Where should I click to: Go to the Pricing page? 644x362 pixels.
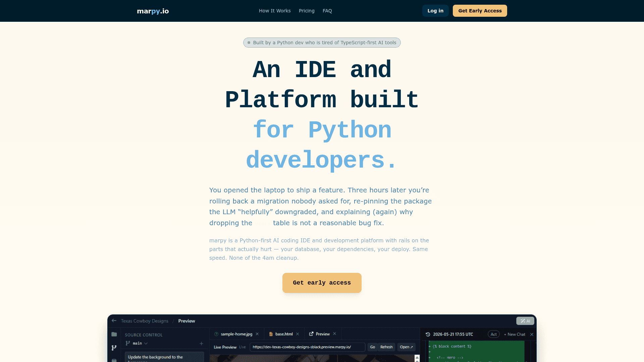click(x=307, y=11)
